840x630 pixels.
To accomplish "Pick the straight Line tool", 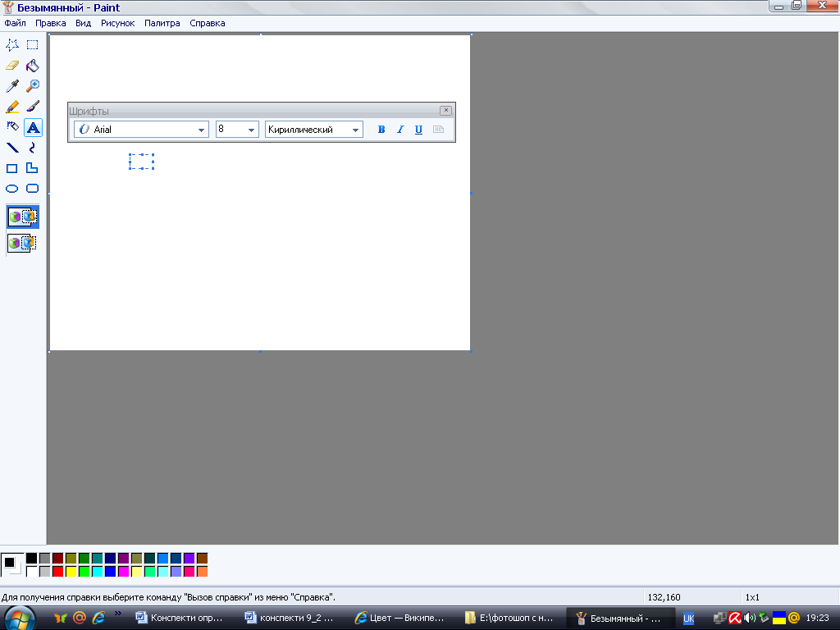I will (11, 148).
